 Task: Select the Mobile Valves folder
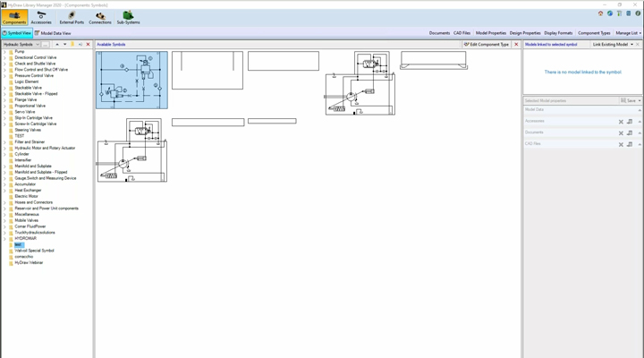coord(26,220)
